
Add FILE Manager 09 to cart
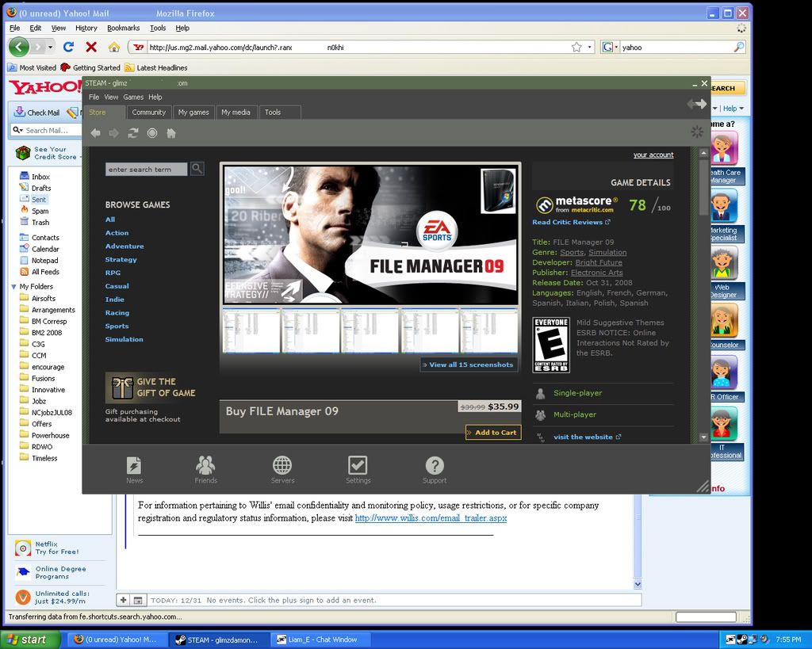tap(493, 433)
